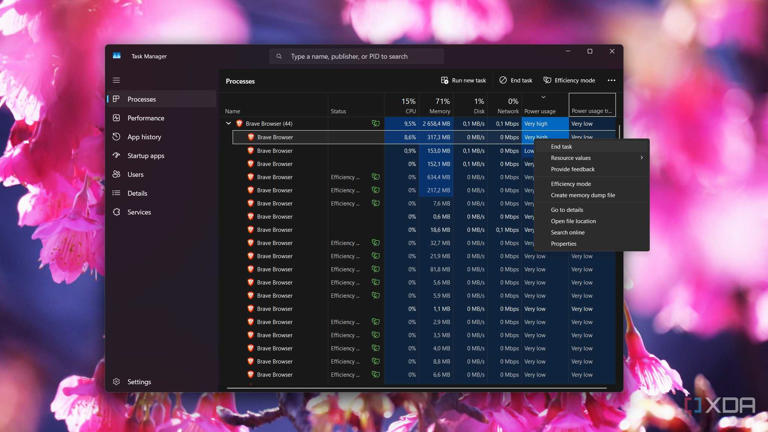
Task: Open the Services page in sidebar
Action: (x=139, y=212)
